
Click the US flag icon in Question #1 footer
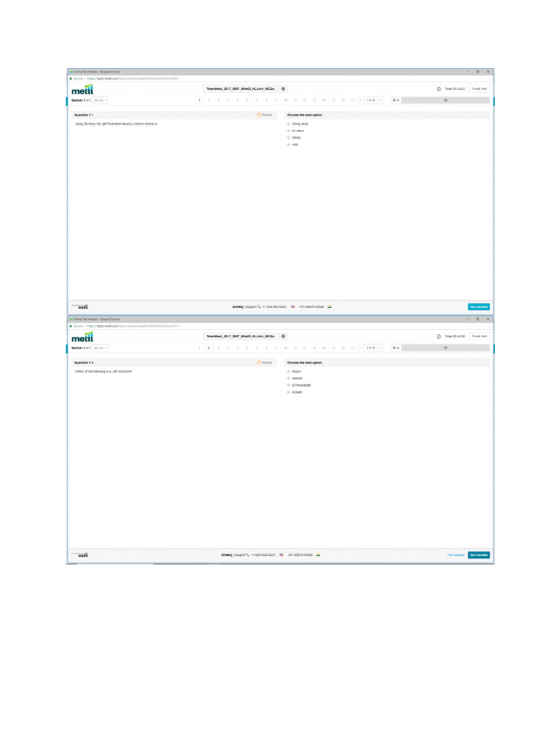(x=293, y=307)
